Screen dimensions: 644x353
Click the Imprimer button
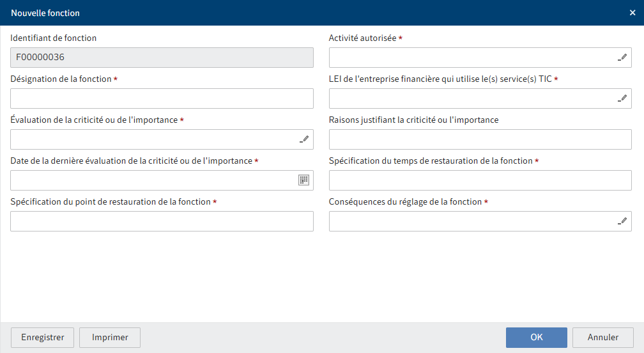pos(110,338)
